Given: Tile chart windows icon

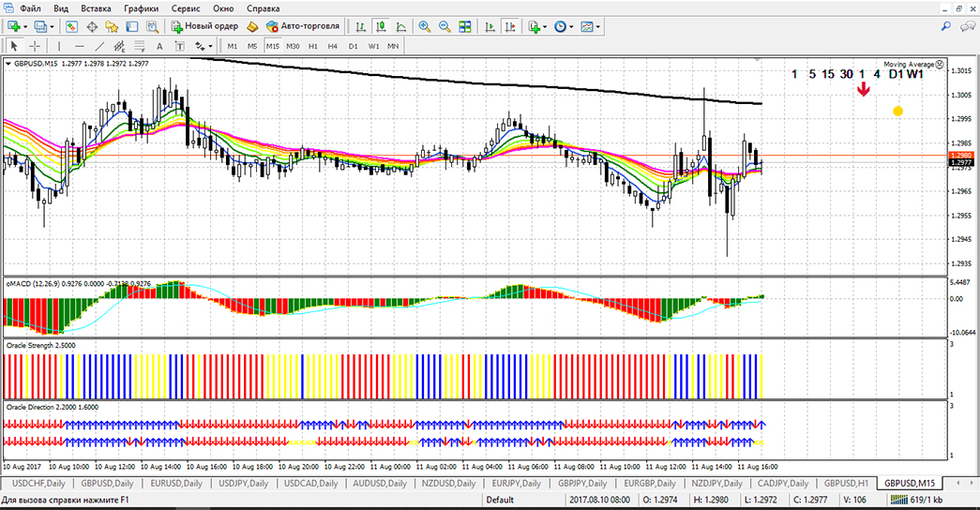Looking at the screenshot, I should pos(465,26).
